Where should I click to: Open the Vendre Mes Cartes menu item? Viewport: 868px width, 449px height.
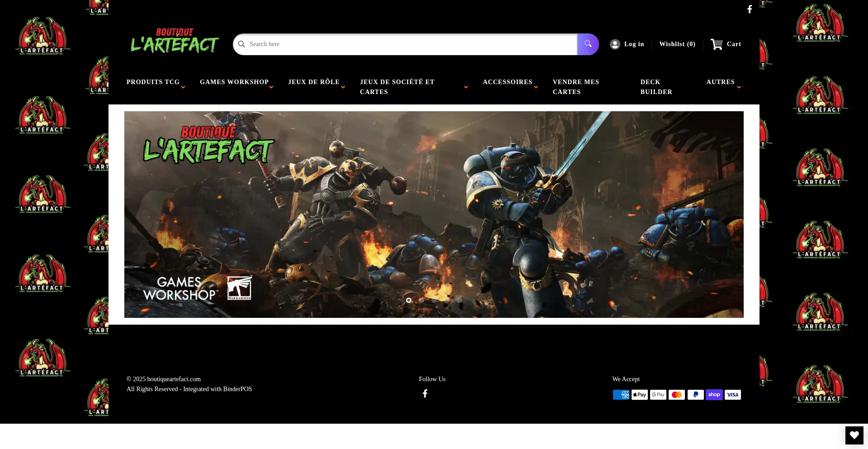click(576, 87)
